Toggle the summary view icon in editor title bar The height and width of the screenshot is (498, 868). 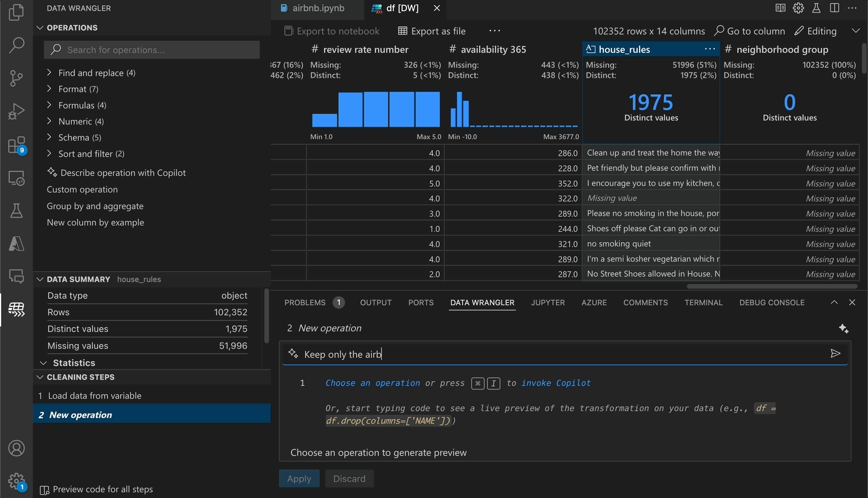(780, 8)
